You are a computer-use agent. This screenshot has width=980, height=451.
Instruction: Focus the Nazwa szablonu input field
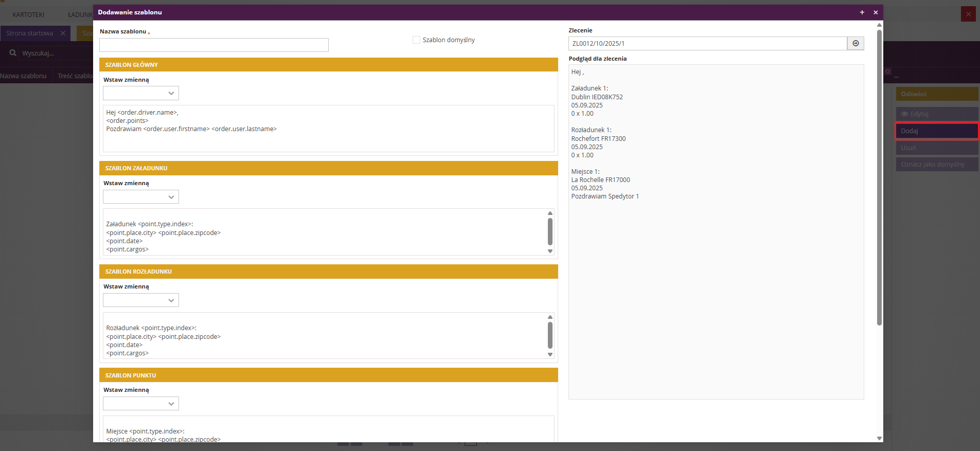tap(214, 45)
